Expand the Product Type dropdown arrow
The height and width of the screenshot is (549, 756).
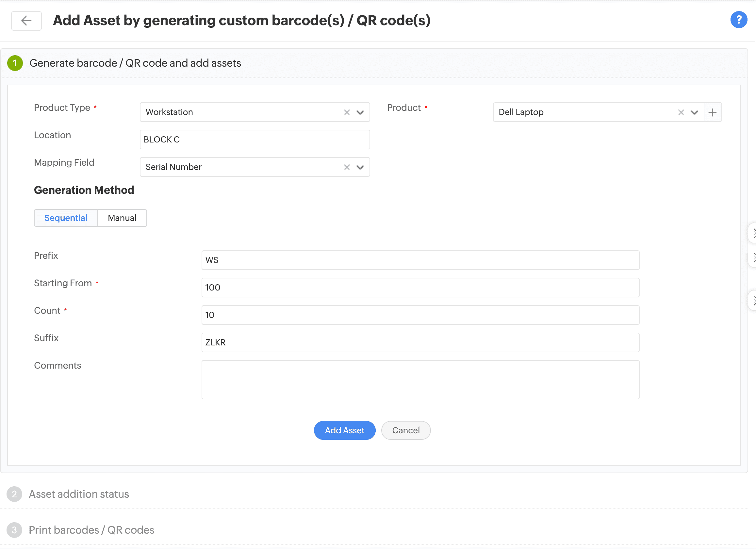click(x=360, y=112)
